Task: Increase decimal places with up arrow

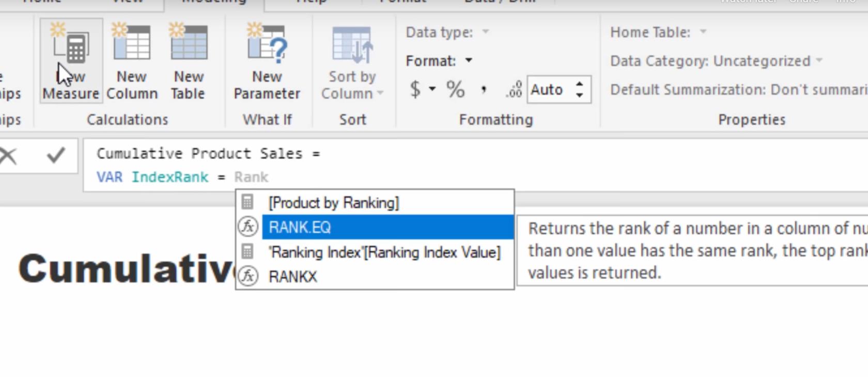Action: click(580, 84)
